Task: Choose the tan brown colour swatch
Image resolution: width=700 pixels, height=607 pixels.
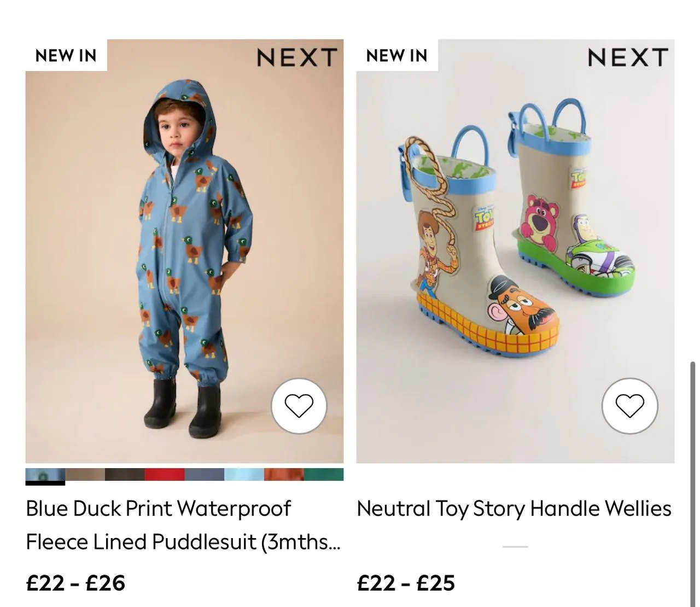Action: coord(85,475)
